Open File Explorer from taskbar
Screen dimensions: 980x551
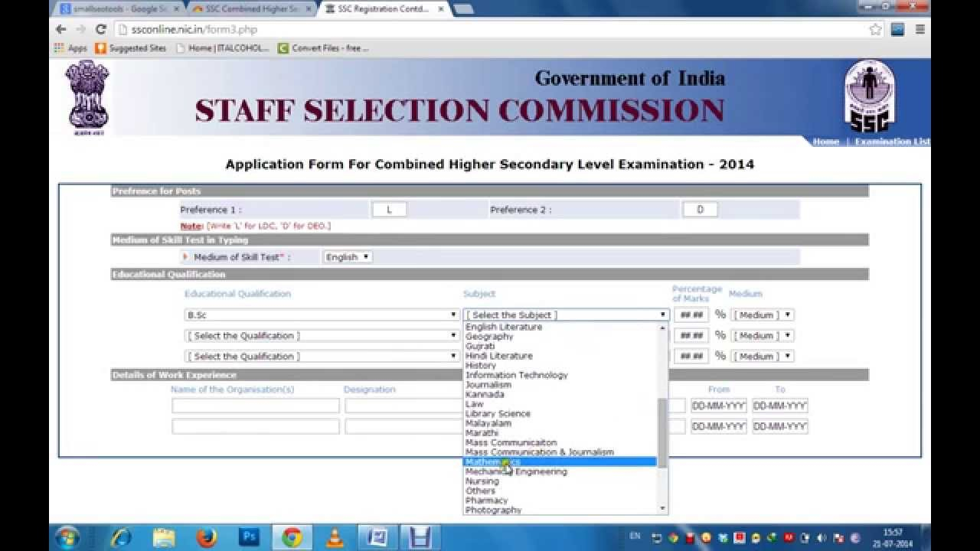[x=164, y=537]
